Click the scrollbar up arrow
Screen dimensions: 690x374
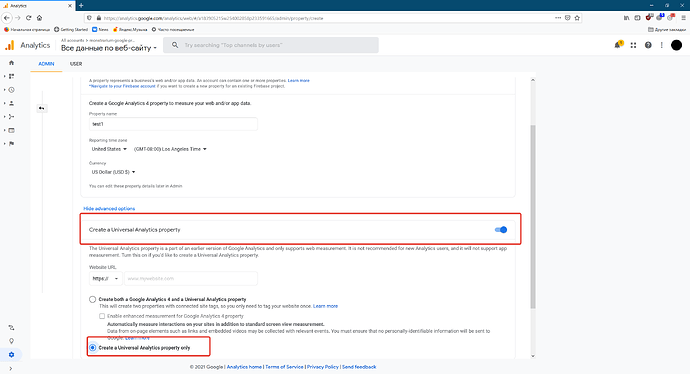click(533, 80)
